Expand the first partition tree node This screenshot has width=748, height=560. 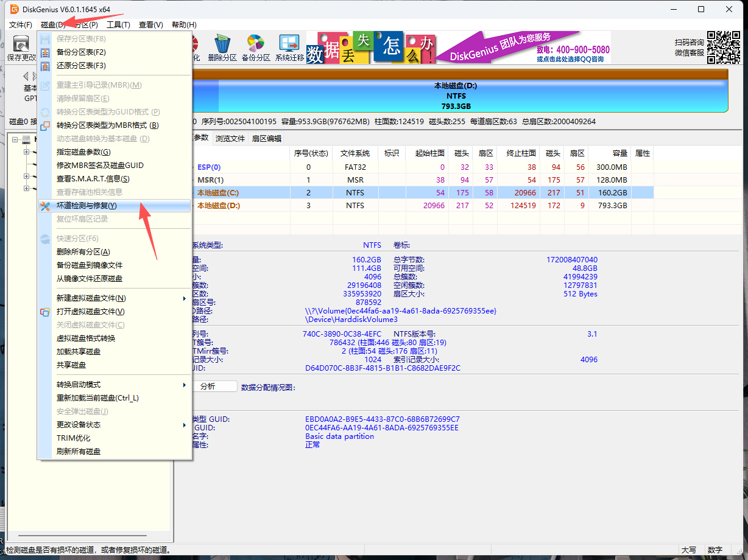coord(26,152)
